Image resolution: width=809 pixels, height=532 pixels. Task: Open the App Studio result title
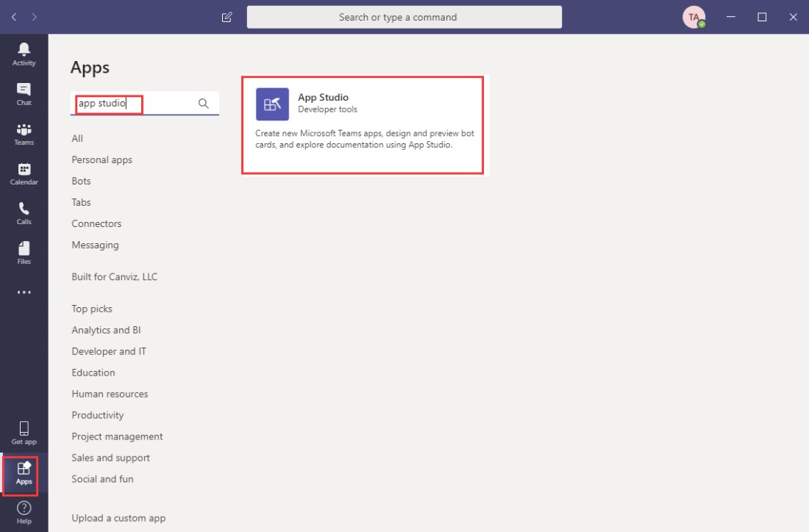[x=323, y=97]
